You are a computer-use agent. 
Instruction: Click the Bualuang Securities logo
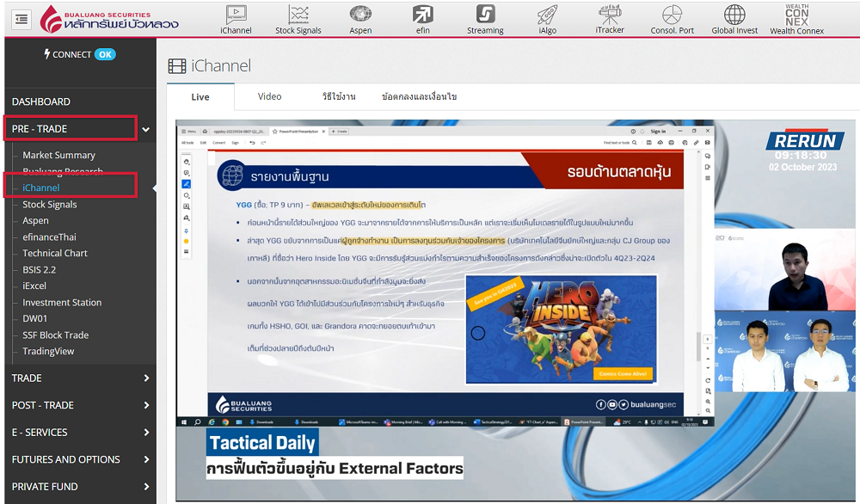(110, 19)
